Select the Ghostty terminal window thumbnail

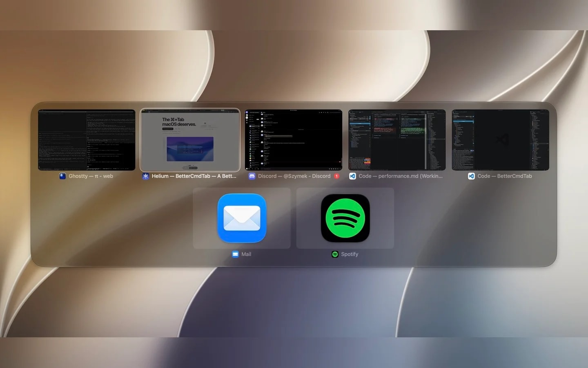pos(87,140)
